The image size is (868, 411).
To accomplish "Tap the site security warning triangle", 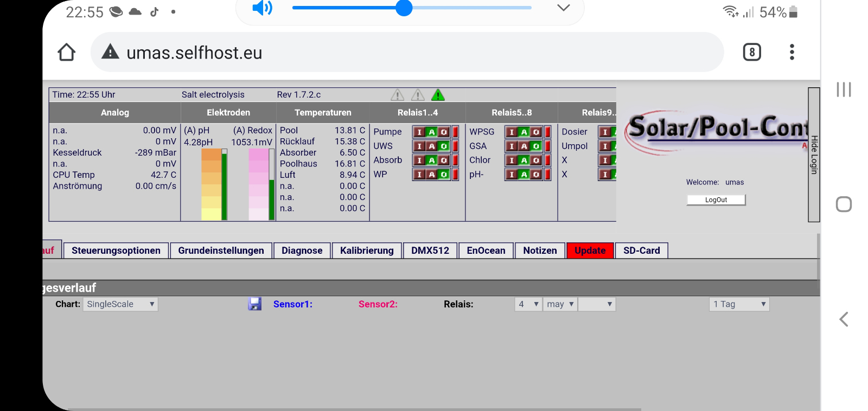I will (x=110, y=52).
